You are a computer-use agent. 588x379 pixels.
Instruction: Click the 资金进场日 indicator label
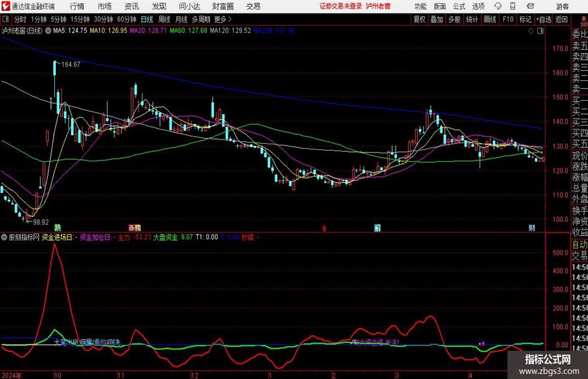click(x=57, y=237)
